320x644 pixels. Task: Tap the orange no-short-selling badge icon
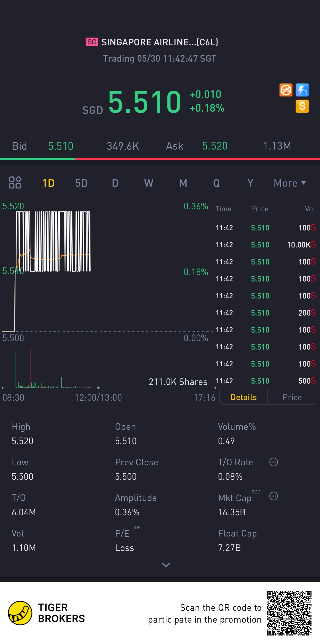(x=286, y=90)
